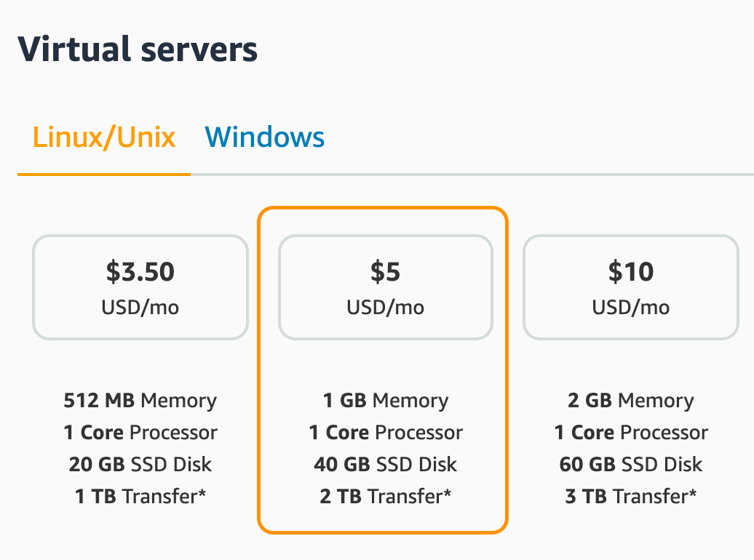Click the 512 MB Memory spec
Viewport: 754px width, 560px height.
[140, 401]
